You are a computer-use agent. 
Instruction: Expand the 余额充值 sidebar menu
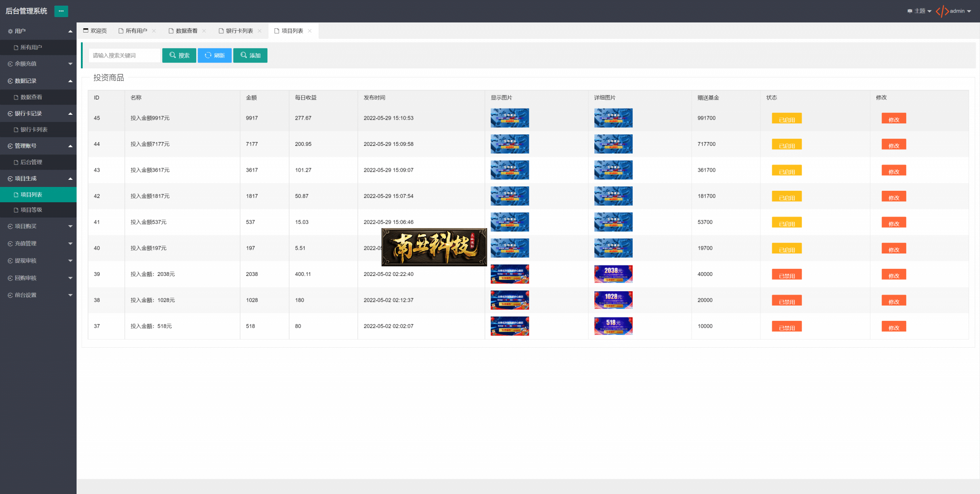click(x=38, y=64)
